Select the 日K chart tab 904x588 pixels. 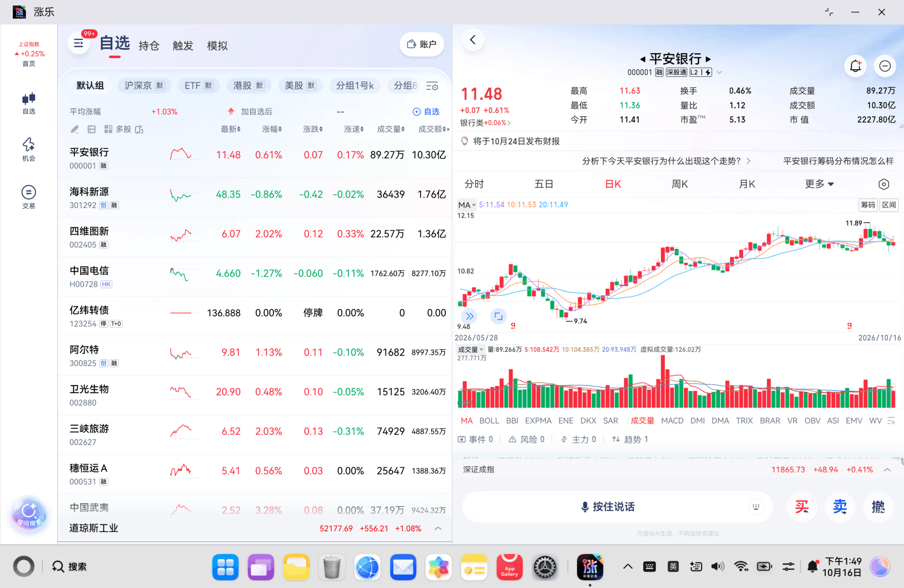613,184
